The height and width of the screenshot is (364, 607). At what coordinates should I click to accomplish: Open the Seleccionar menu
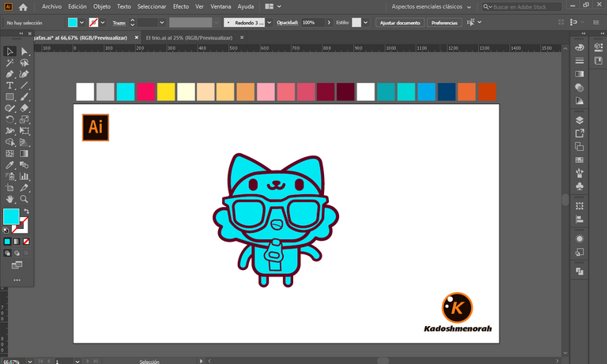tap(152, 6)
